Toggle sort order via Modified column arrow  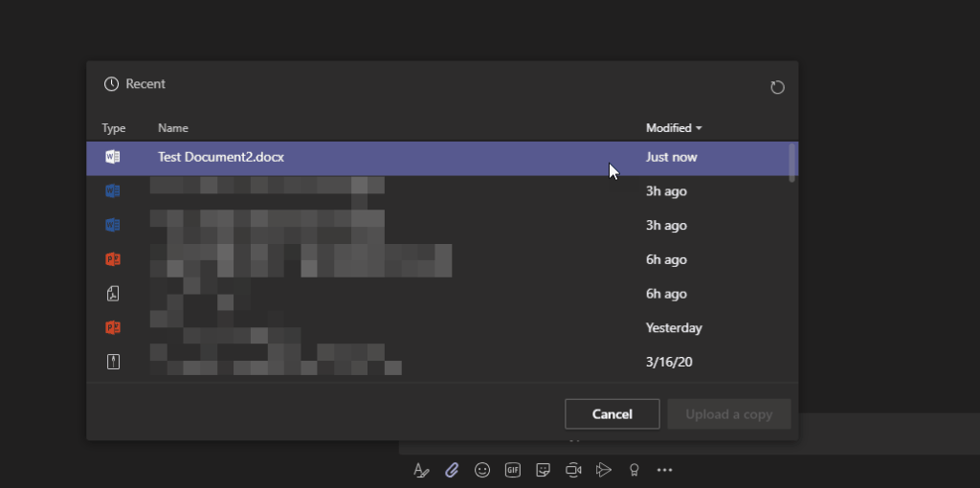pos(699,128)
